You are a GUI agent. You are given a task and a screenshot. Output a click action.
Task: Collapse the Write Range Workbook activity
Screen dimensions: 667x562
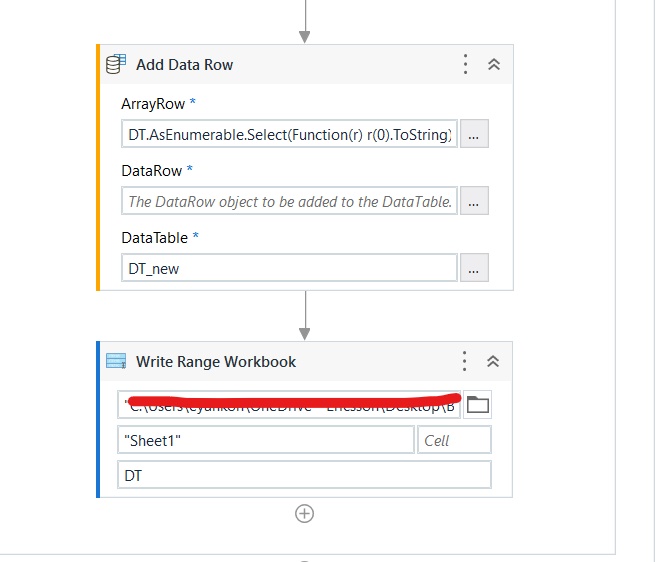pyautogui.click(x=493, y=361)
